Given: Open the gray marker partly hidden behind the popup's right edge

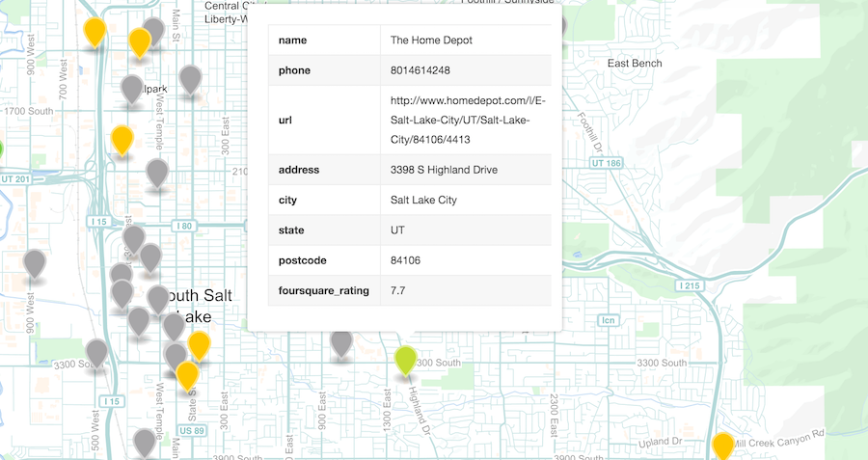Looking at the screenshot, I should 564,25.
